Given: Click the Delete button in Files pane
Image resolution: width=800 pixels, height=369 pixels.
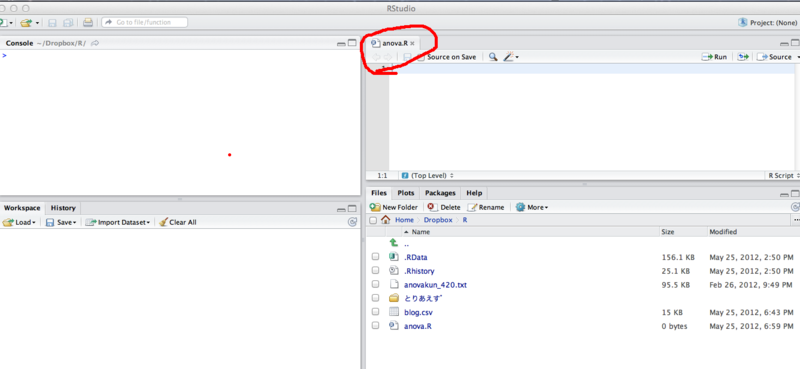Looking at the screenshot, I should tap(444, 207).
